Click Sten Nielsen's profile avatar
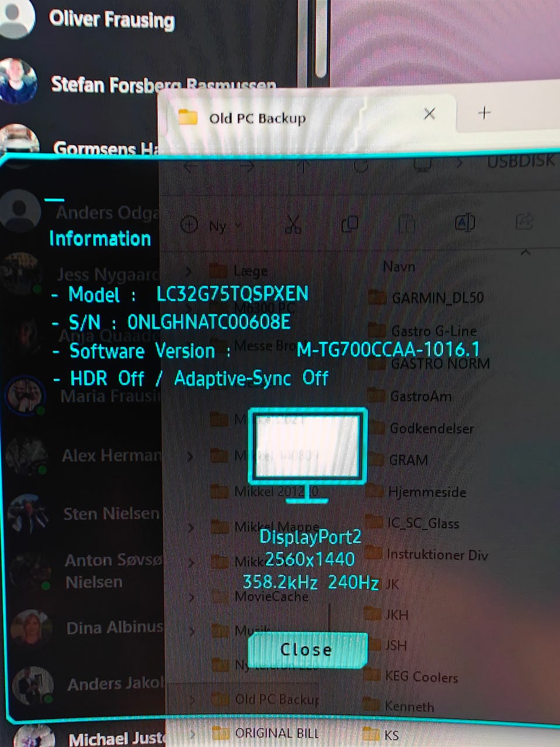This screenshot has width=560, height=747. click(29, 514)
